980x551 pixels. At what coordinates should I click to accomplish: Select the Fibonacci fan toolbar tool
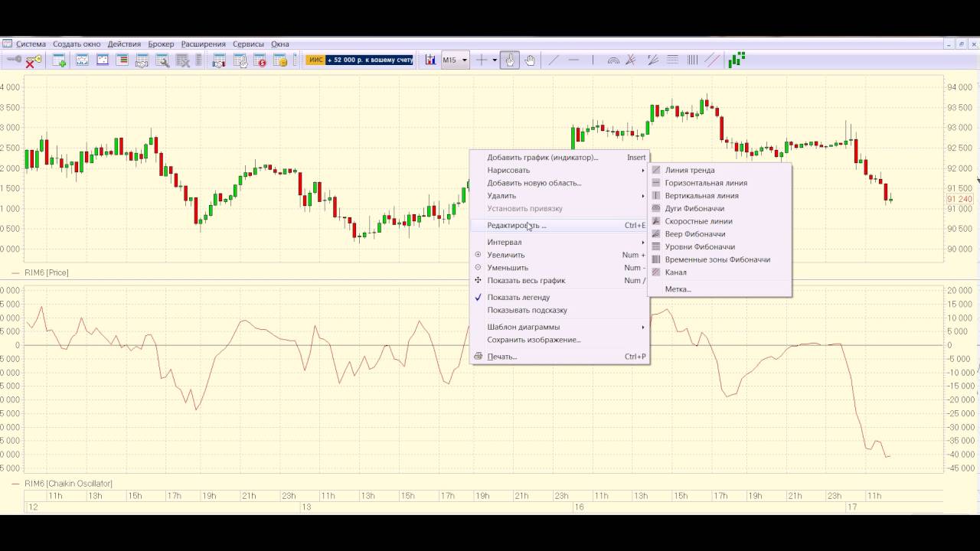[x=653, y=60]
